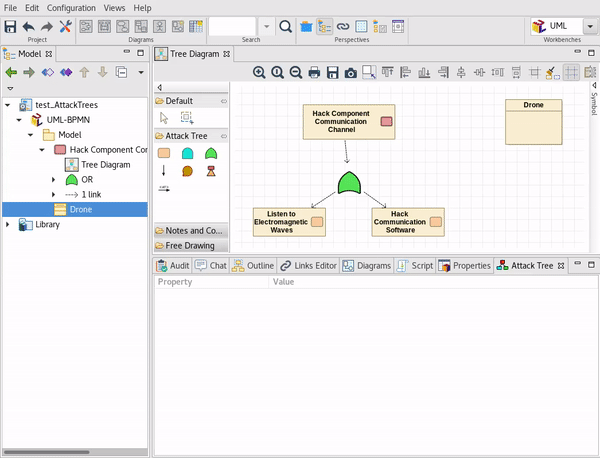This screenshot has height=458, width=600.
Task: Expand the OR node in model tree
Action: tap(55, 180)
